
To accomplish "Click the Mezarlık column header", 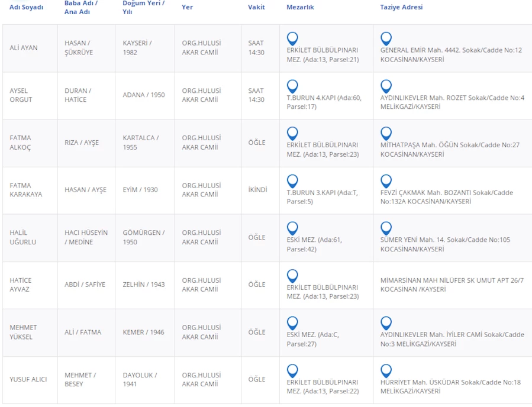I will point(300,8).
